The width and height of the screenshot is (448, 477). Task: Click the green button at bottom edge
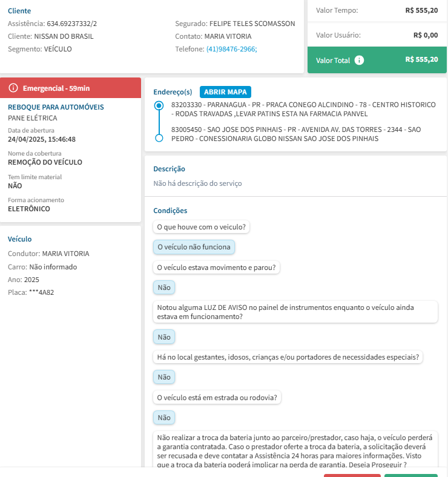410,475
